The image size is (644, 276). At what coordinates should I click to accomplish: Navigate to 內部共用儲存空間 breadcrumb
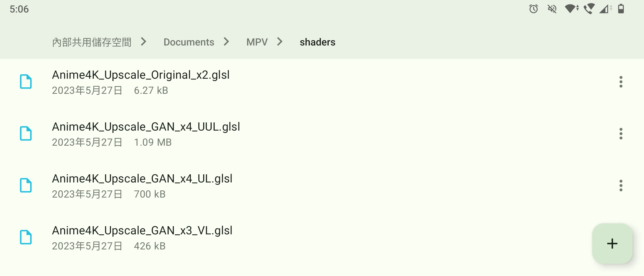pyautogui.click(x=91, y=42)
